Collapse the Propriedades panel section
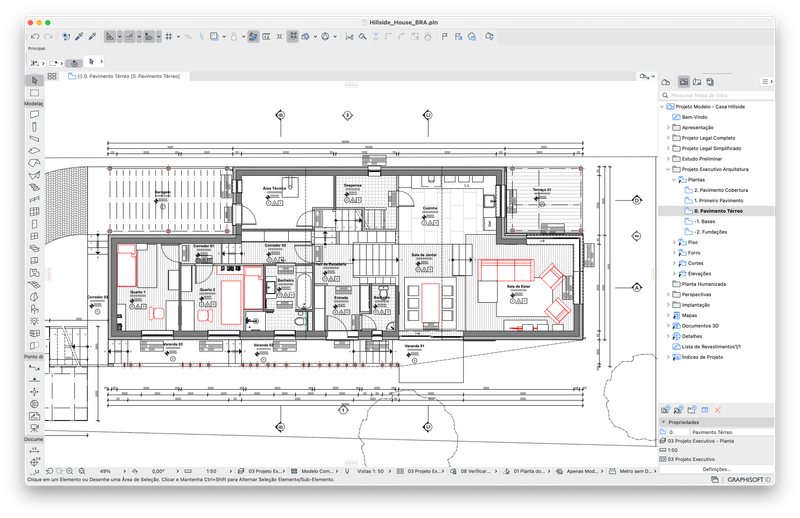 click(664, 422)
